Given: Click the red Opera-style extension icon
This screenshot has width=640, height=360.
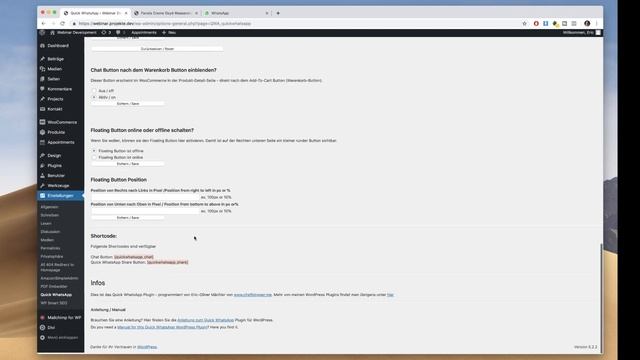Looking at the screenshot, I should click(x=536, y=23).
